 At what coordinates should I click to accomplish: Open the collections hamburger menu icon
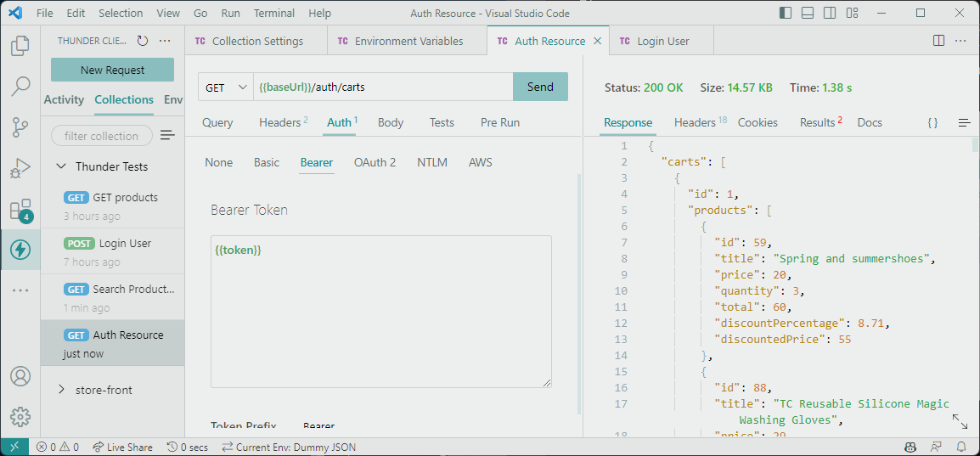[x=167, y=136]
